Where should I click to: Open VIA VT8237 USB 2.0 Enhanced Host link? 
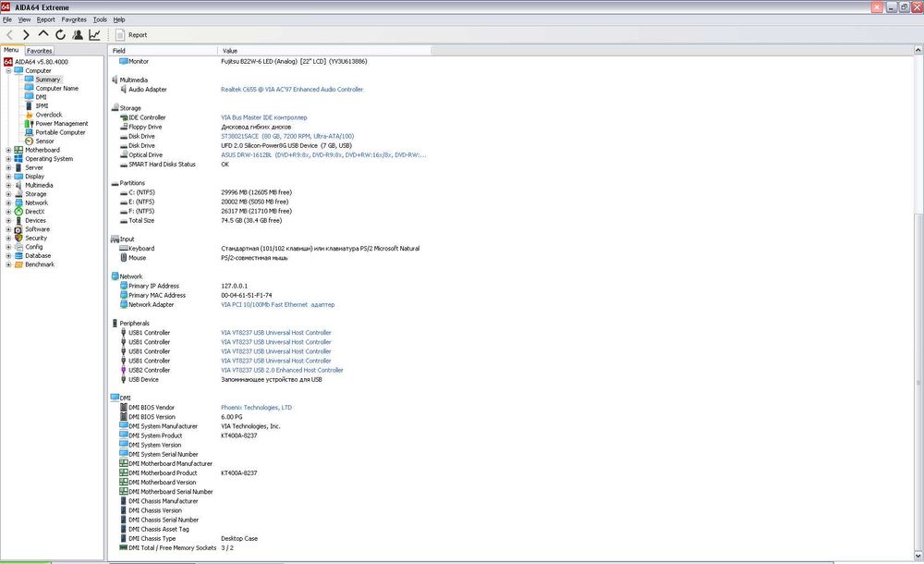[x=282, y=370]
